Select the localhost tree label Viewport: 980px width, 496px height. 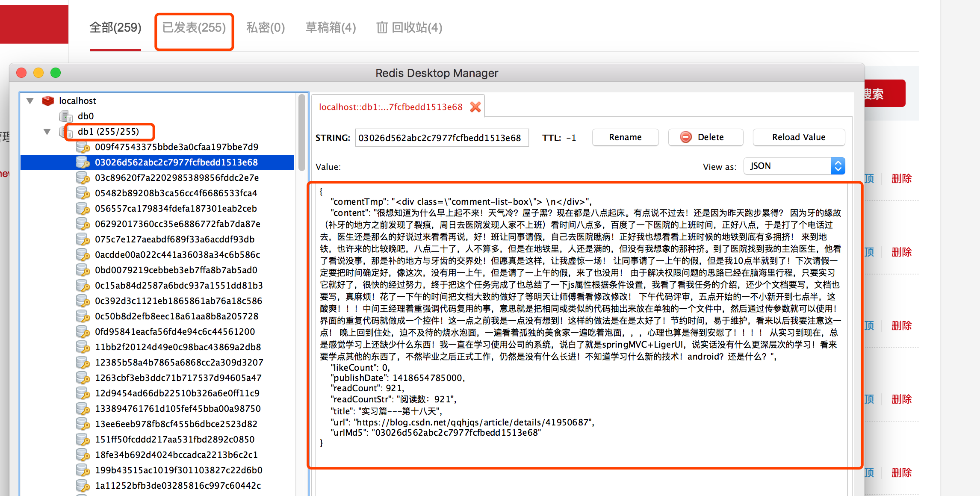pyautogui.click(x=77, y=101)
